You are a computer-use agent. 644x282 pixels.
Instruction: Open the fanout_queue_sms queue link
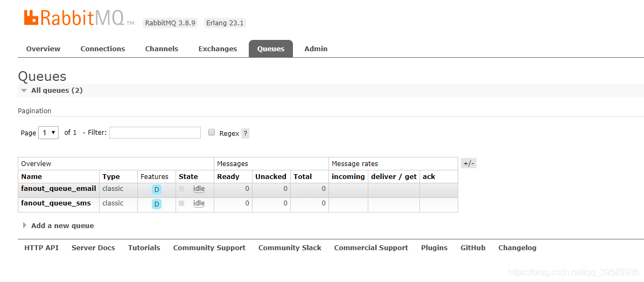[x=56, y=203]
